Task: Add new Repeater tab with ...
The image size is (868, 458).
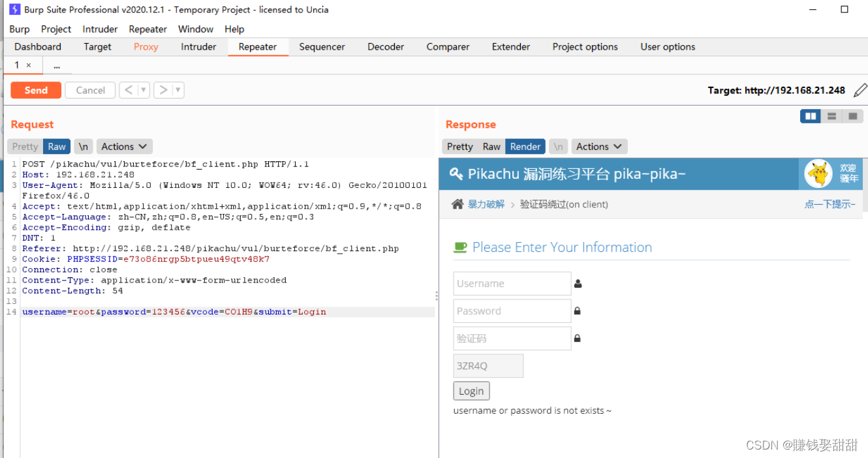Action: (x=57, y=66)
